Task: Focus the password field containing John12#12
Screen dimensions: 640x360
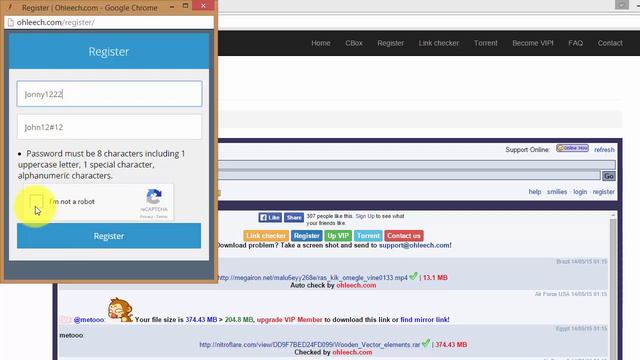Action: click(109, 127)
